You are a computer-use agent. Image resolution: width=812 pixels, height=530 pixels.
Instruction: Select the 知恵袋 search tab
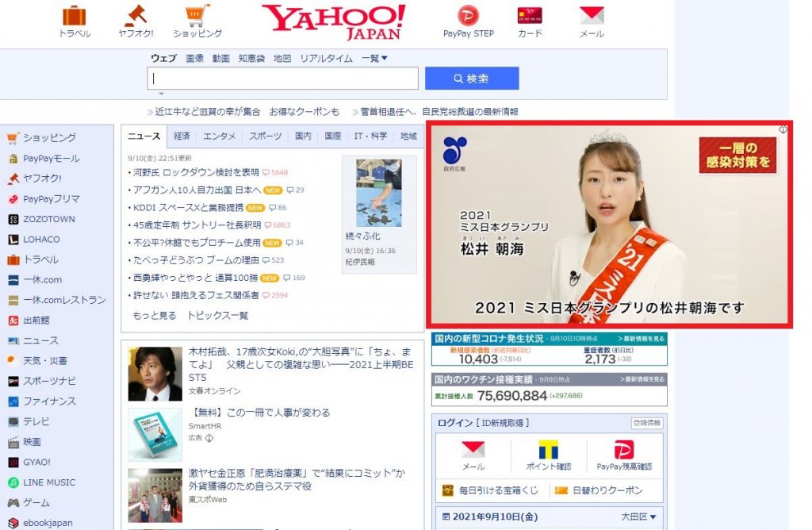click(251, 58)
